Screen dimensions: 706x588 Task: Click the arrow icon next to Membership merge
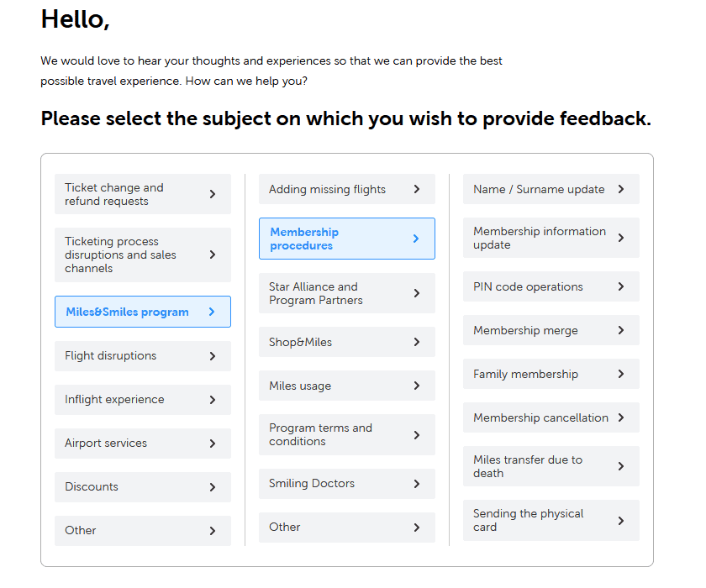tap(621, 330)
